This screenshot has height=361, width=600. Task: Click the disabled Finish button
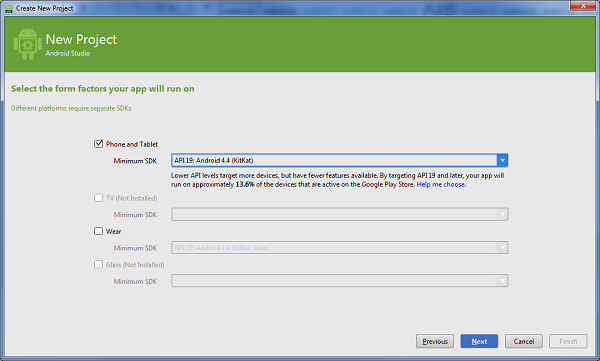coord(568,341)
